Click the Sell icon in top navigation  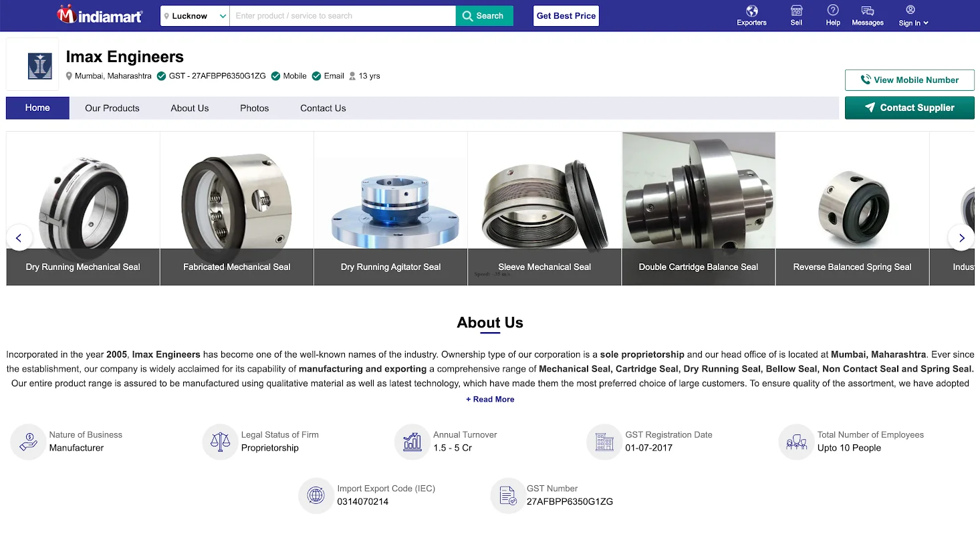coord(795,11)
